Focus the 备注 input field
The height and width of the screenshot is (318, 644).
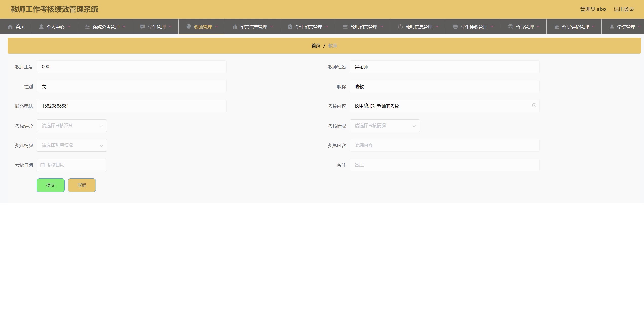tap(444, 165)
